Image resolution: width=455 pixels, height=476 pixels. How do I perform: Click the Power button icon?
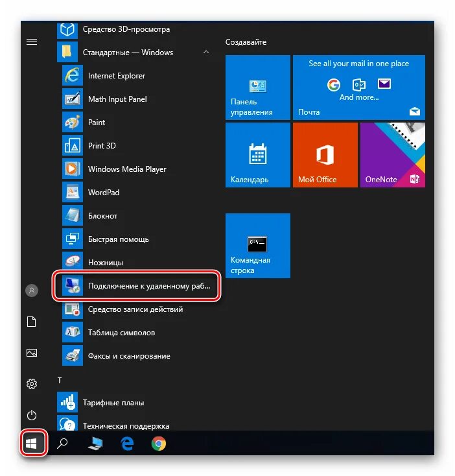point(32,415)
